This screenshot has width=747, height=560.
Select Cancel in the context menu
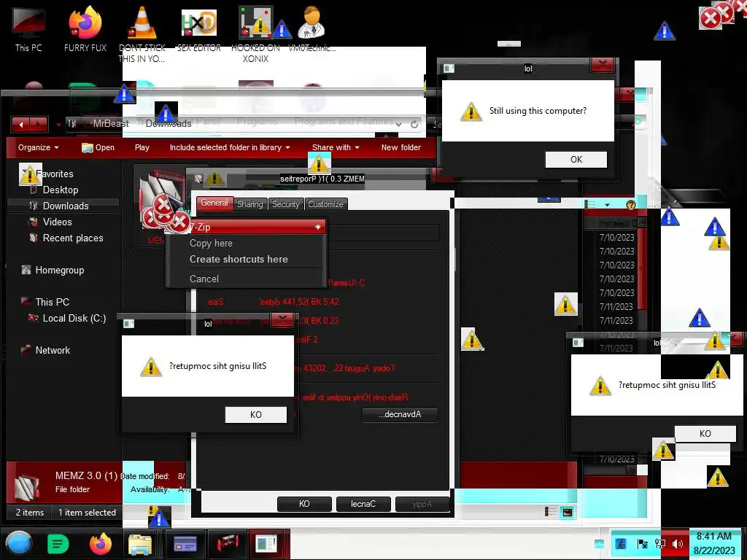[204, 279]
